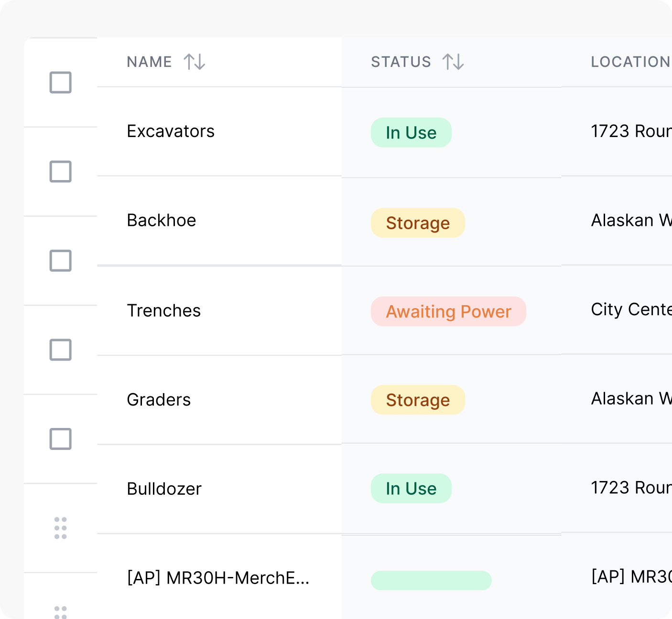Click the Alaskan W location of Backhoe
This screenshot has width=672, height=619.
[631, 220]
